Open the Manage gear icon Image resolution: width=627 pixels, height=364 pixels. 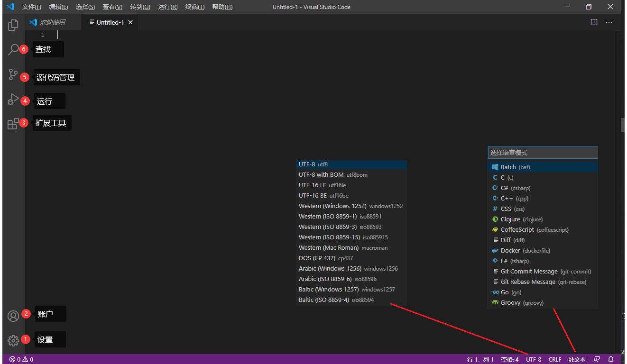(13, 340)
